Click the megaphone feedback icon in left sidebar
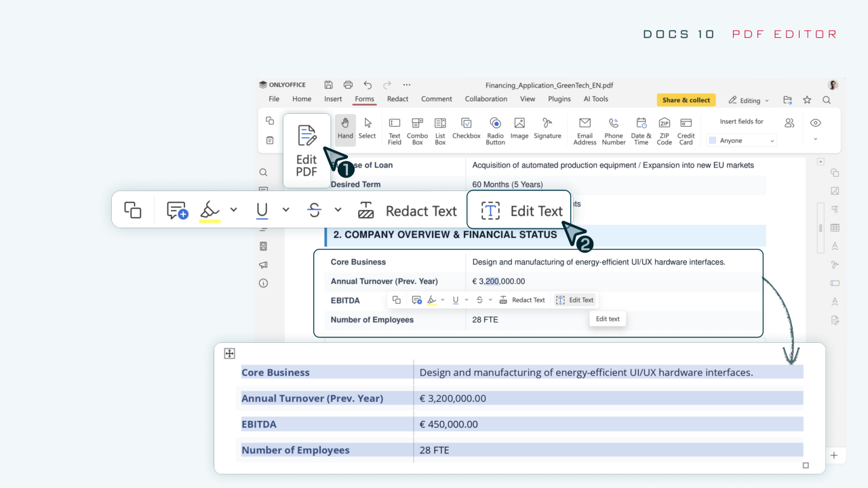The image size is (868, 488). [263, 264]
